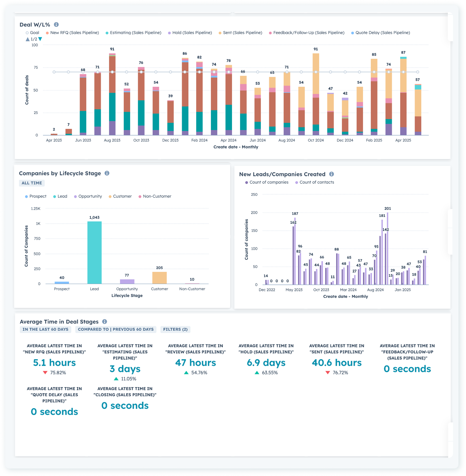The height and width of the screenshot is (476, 466).
Task: Open info icon beside New Leads/Companies Created
Action: click(332, 174)
